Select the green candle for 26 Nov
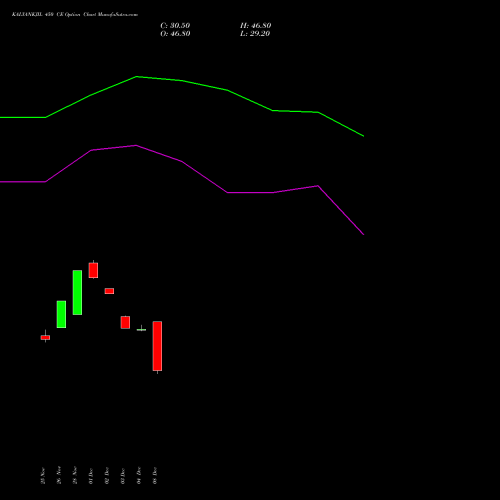 [x=61, y=314]
